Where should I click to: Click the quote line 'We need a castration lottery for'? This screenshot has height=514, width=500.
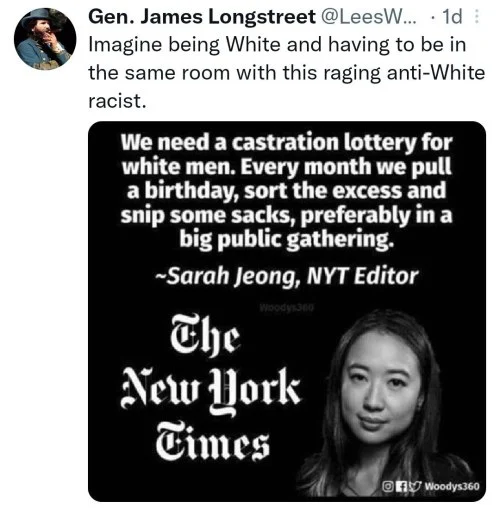(x=287, y=142)
